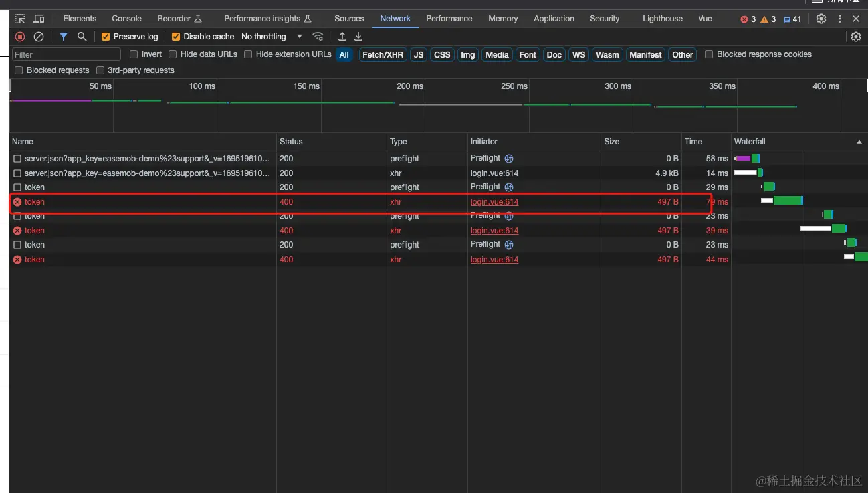Click the request Filter text field
Image resolution: width=868 pixels, height=493 pixels.
pyautogui.click(x=66, y=54)
